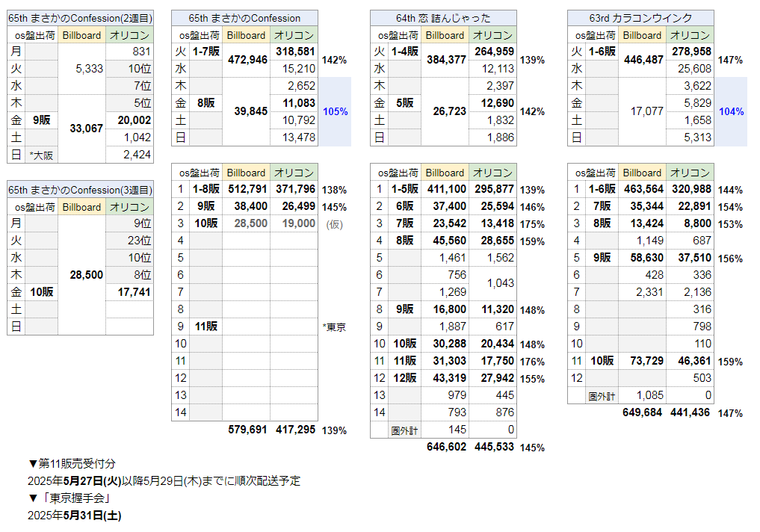Select the blue 104% ratio
This screenshot has width=760, height=532.
tap(732, 111)
